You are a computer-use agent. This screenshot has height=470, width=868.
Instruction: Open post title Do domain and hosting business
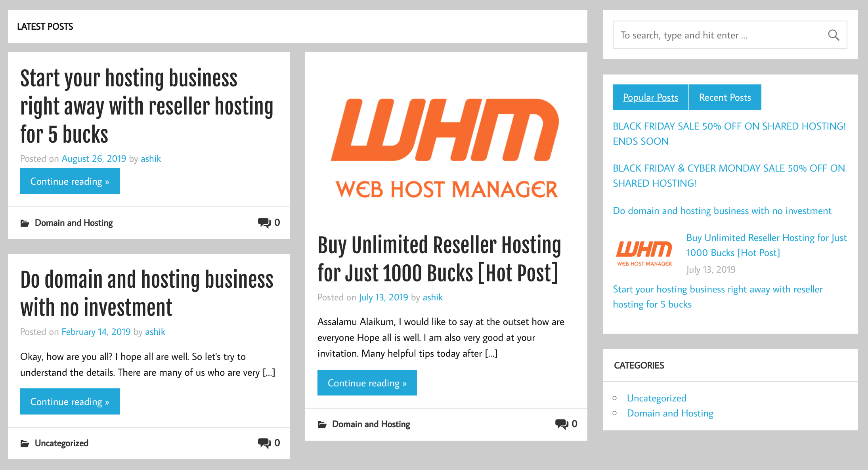pyautogui.click(x=147, y=293)
